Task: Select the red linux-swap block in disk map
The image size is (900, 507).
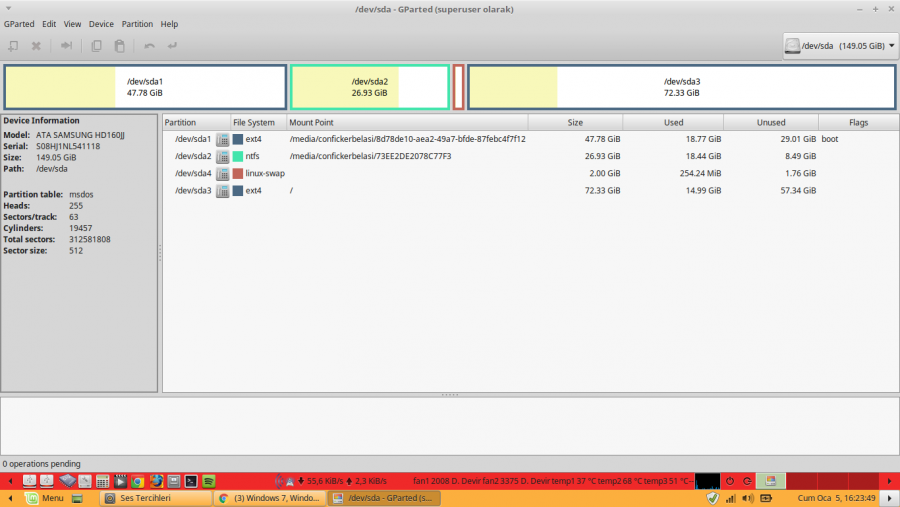Action: (459, 87)
